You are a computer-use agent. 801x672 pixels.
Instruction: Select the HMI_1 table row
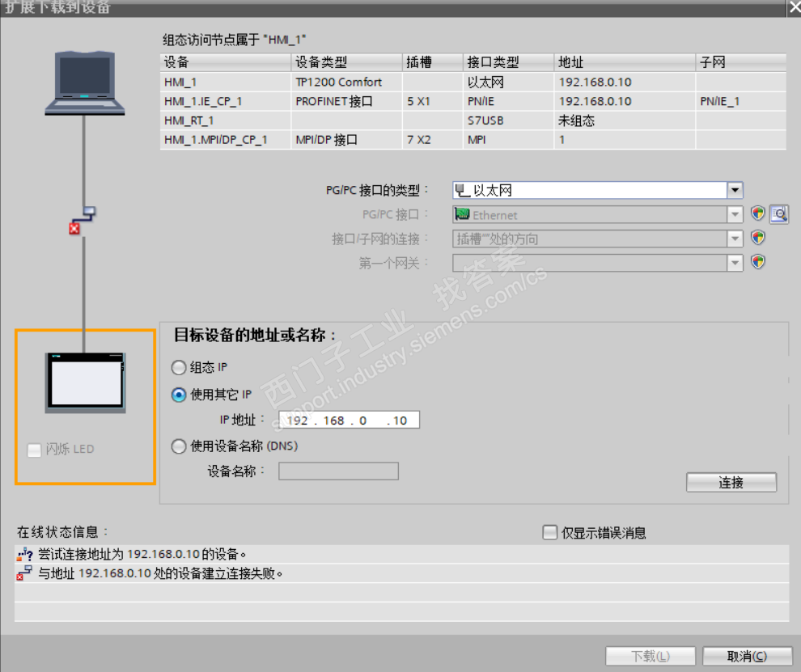pos(473,82)
